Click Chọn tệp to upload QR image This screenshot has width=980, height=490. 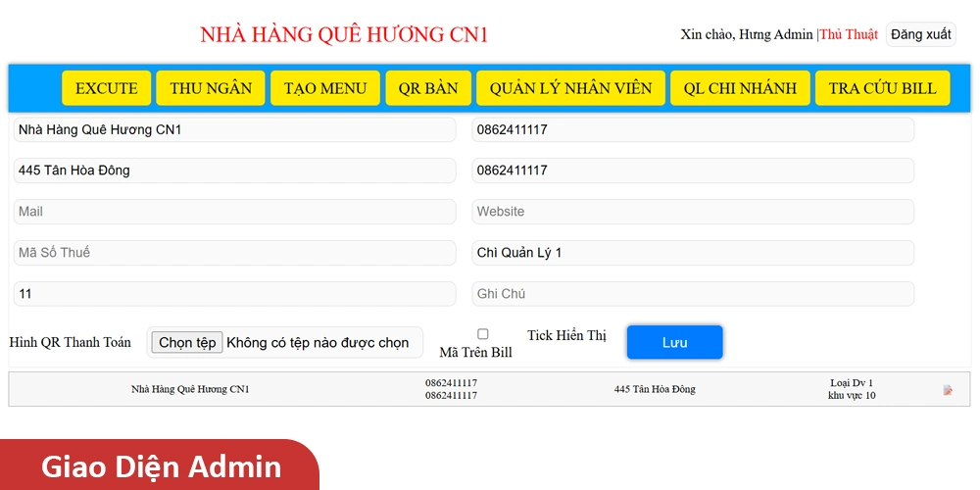187,343
